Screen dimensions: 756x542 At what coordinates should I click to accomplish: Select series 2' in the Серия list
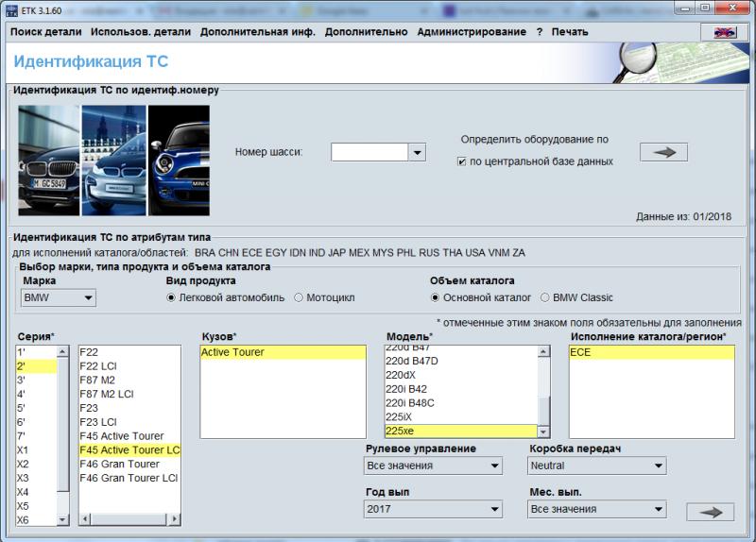36,366
